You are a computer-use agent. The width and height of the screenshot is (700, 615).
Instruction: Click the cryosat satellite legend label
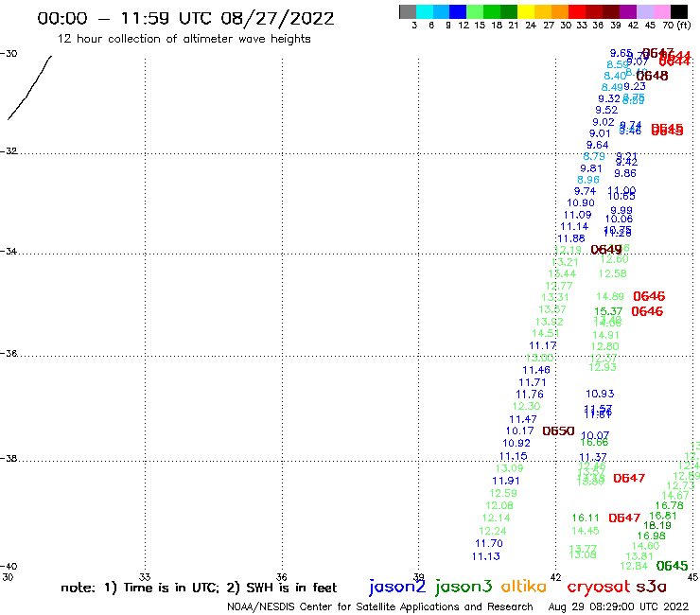click(598, 587)
